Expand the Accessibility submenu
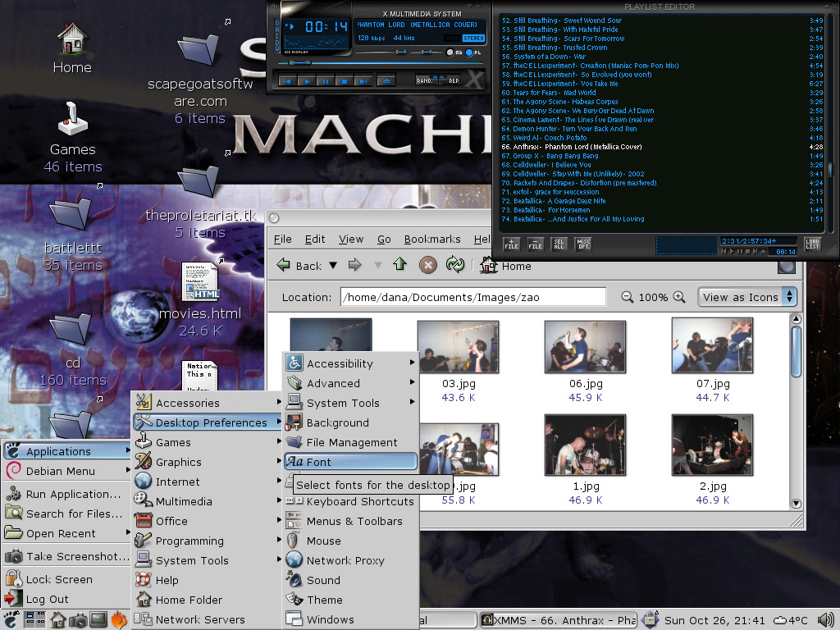The width and height of the screenshot is (840, 630). (350, 363)
